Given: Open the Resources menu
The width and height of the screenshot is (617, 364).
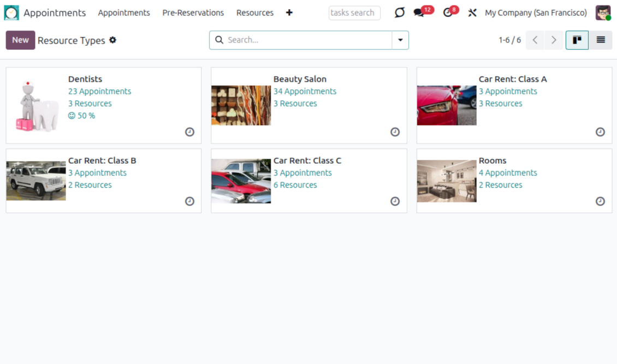Looking at the screenshot, I should pyautogui.click(x=254, y=13).
